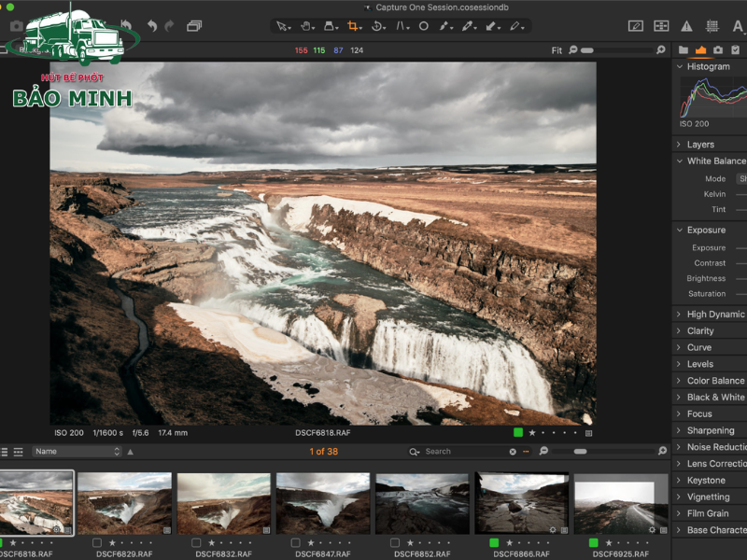Open the Layers panel section

pos(698,144)
